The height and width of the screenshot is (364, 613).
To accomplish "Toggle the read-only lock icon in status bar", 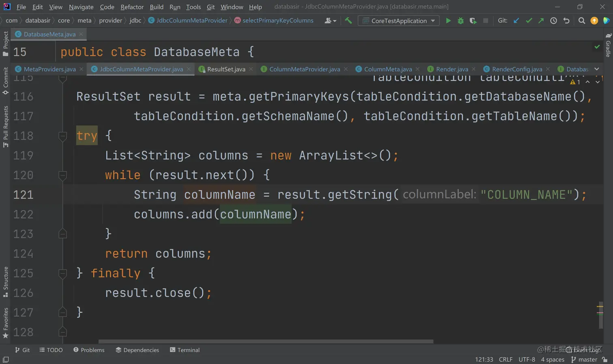I will pos(605,360).
